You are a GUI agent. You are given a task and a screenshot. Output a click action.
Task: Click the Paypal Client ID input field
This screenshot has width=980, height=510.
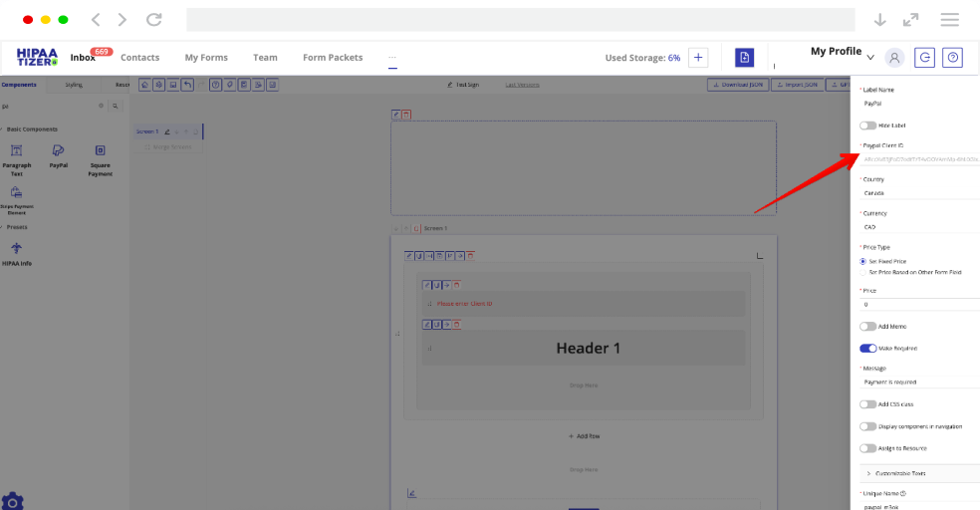918,158
